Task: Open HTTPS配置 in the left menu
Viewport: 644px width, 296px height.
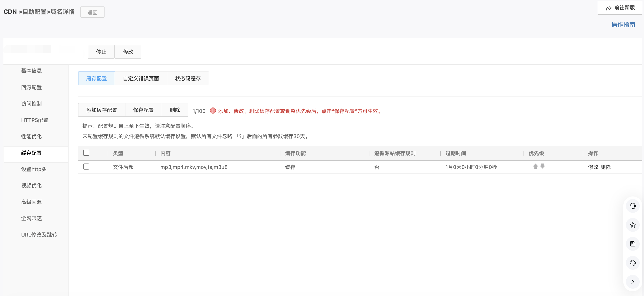Action: coord(35,120)
